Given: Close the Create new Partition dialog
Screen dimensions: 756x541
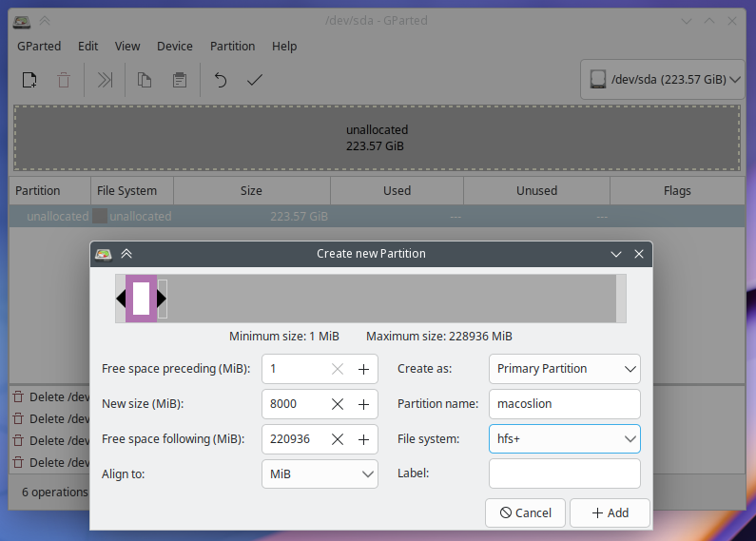Looking at the screenshot, I should click(x=639, y=254).
